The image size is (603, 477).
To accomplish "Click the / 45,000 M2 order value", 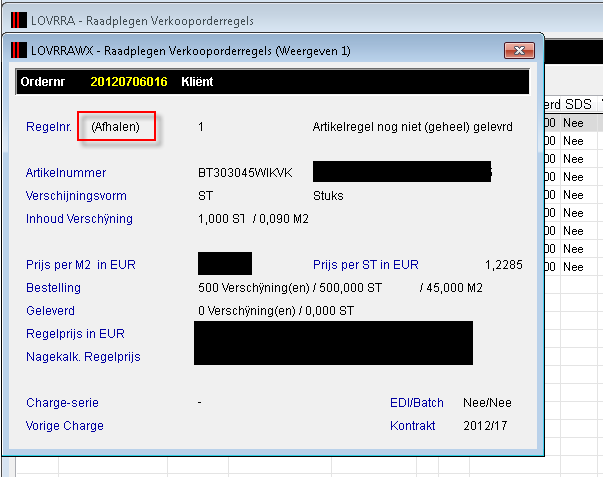I will pyautogui.click(x=451, y=288).
